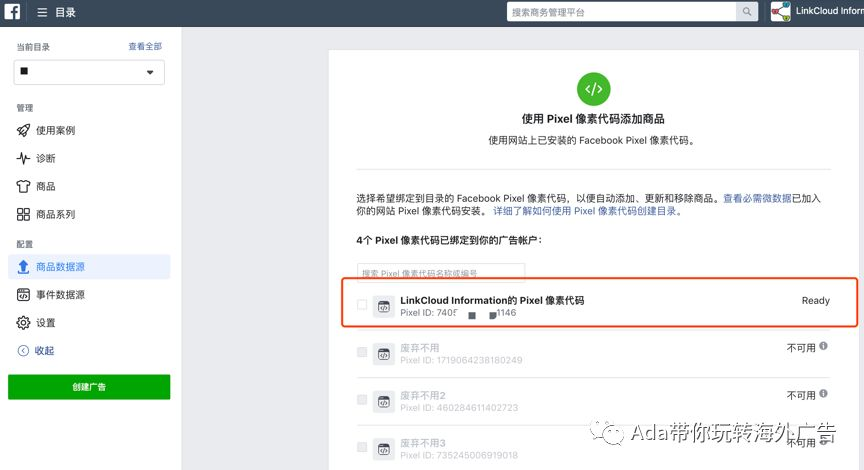The height and width of the screenshot is (470, 864).
Task: Click the green code pixel icon
Action: click(593, 89)
